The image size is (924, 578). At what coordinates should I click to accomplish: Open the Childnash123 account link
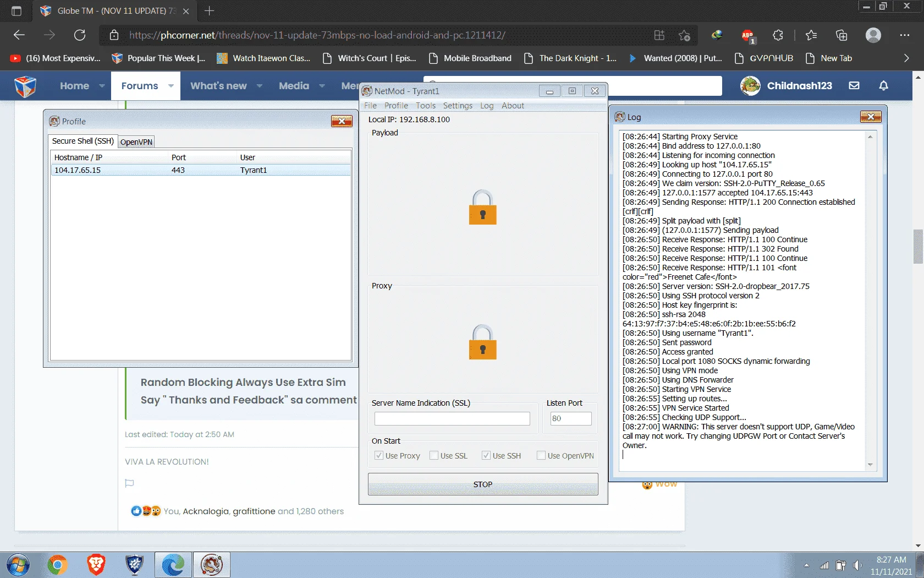tap(799, 86)
